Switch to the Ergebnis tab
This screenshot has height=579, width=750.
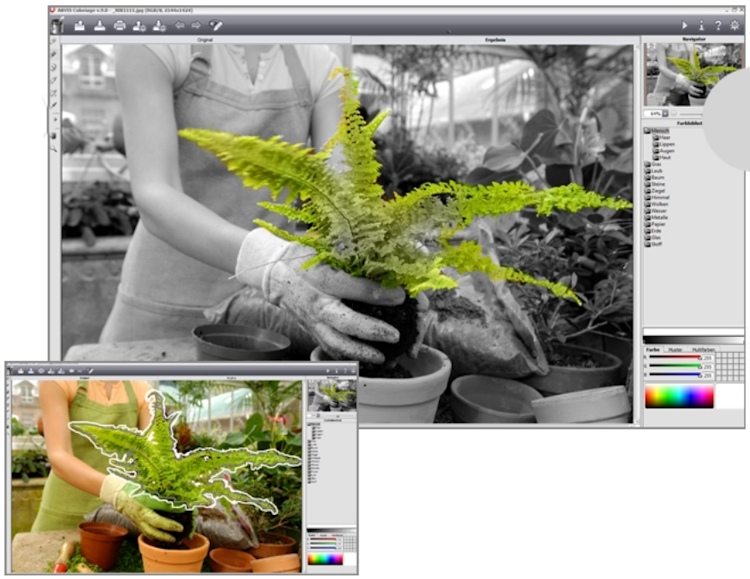tap(496, 40)
